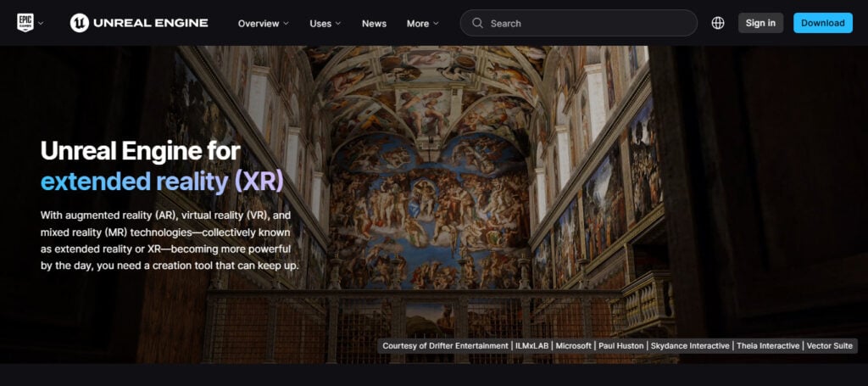Click the Sign in button
The width and height of the screenshot is (868, 386).
[x=760, y=23]
